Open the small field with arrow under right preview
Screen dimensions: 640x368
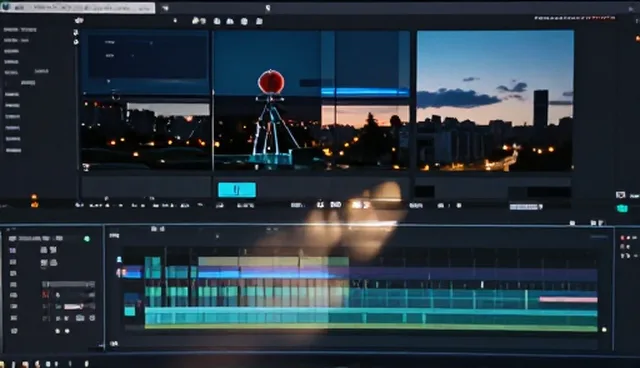pyautogui.click(x=526, y=207)
